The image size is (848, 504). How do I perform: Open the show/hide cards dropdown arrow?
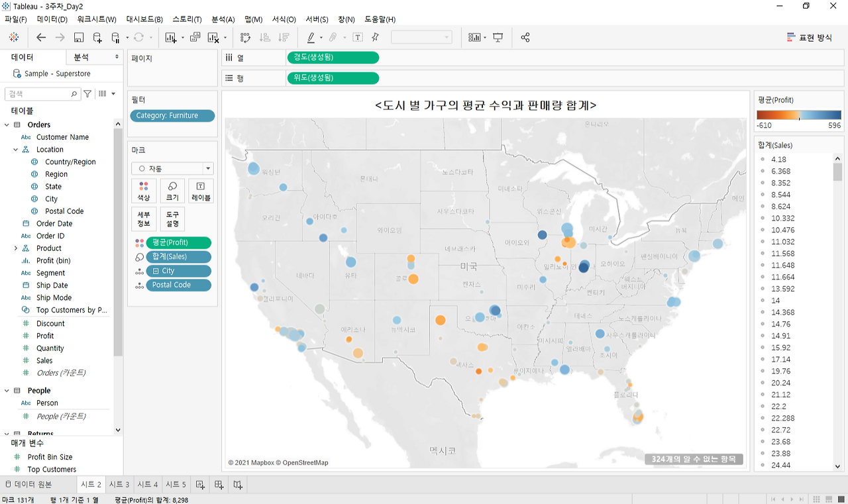(x=486, y=38)
